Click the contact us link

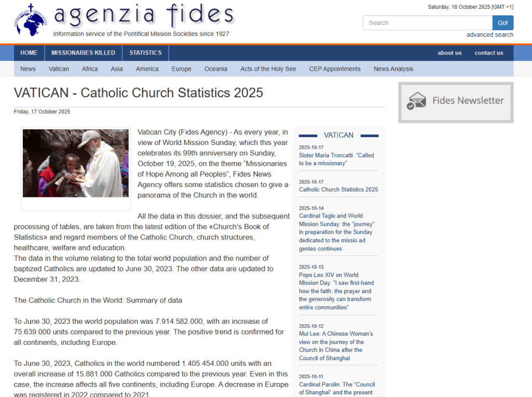coord(488,53)
